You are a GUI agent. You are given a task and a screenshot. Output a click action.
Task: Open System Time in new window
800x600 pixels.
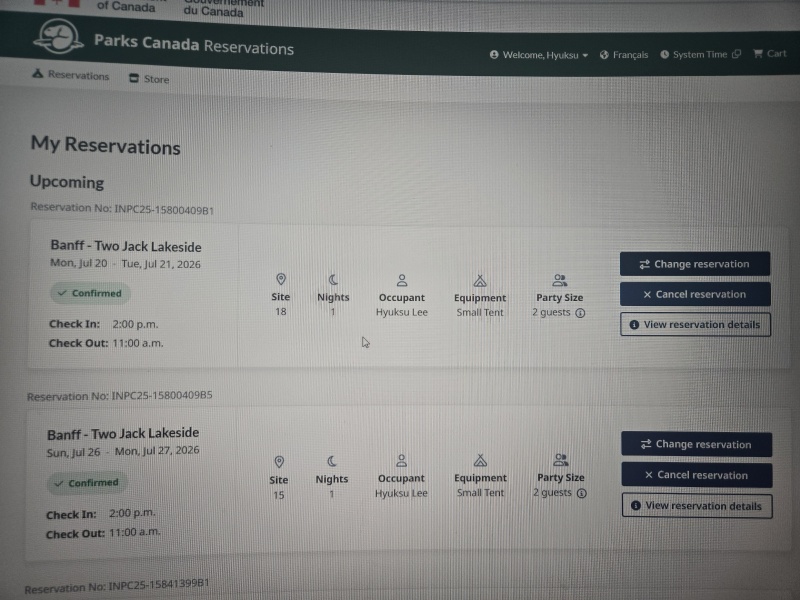[701, 54]
